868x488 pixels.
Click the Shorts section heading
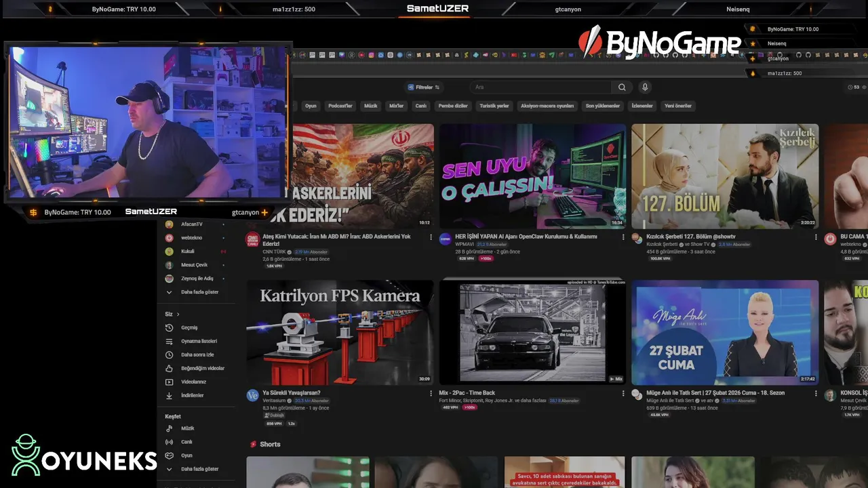click(270, 445)
